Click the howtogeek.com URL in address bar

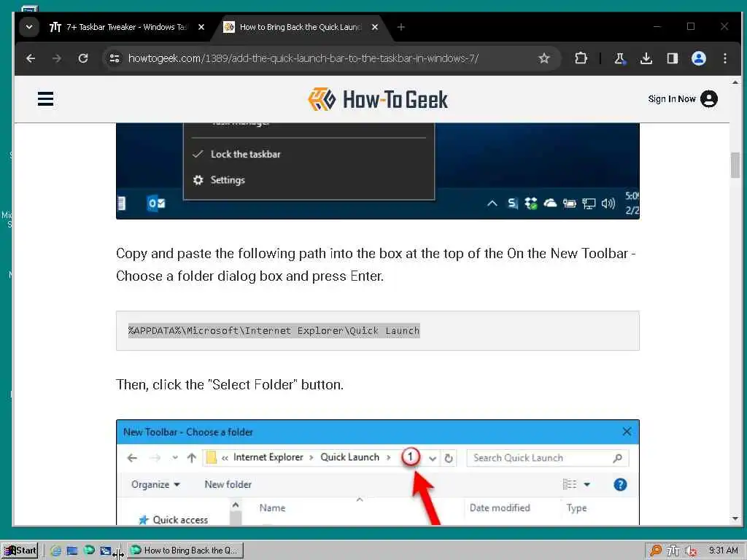click(303, 58)
